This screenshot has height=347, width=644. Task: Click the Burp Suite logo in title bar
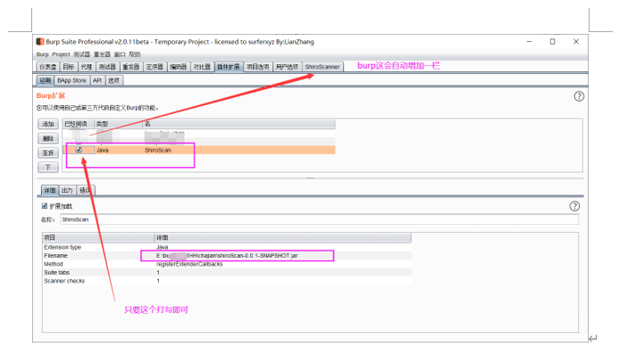40,41
